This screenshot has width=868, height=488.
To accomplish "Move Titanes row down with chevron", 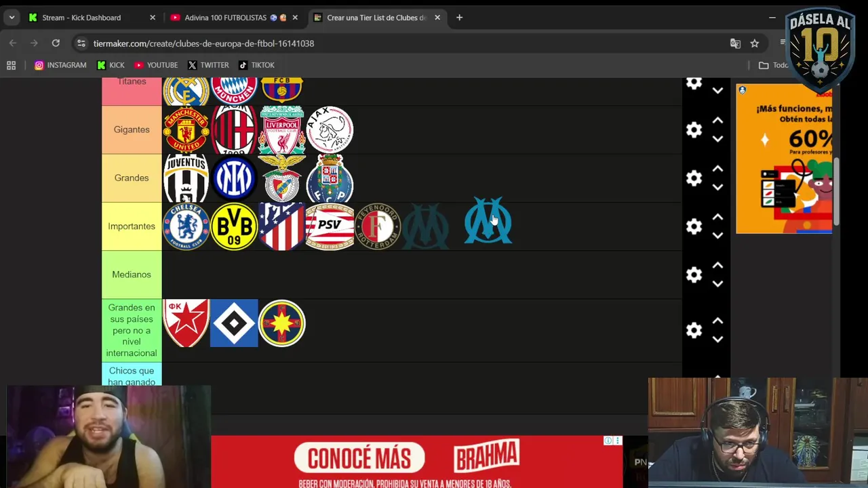I will tap(717, 91).
